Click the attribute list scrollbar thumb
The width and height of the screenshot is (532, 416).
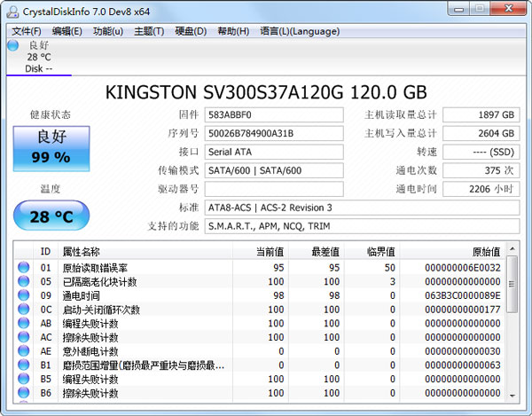[x=512, y=285]
